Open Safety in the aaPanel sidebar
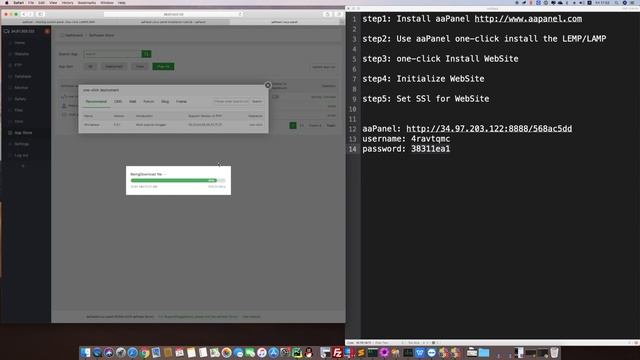 click(20, 99)
